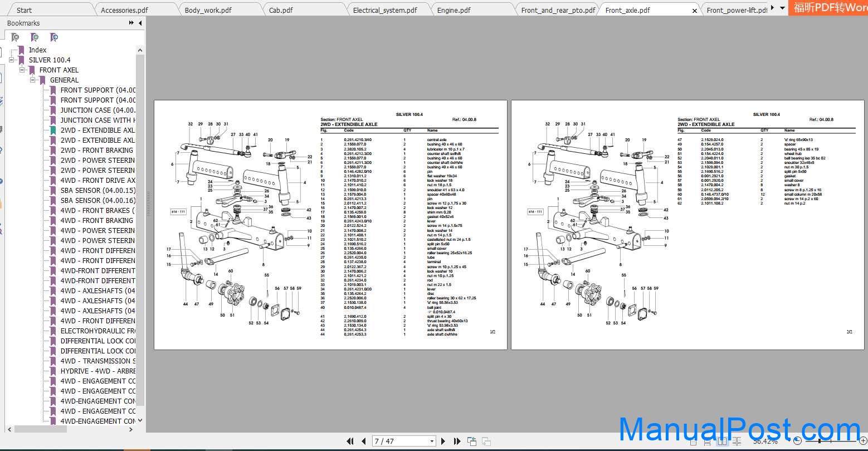The width and height of the screenshot is (868, 451).
Task: Open the JUNCTION CASE WITH H bookmark
Action: pos(97,120)
